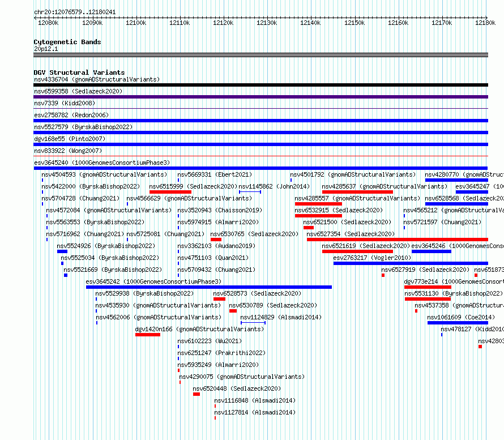The width and height of the screenshot is (504, 440).
Task: Select the blue esv2758782 variant bar
Action: (x=260, y=121)
